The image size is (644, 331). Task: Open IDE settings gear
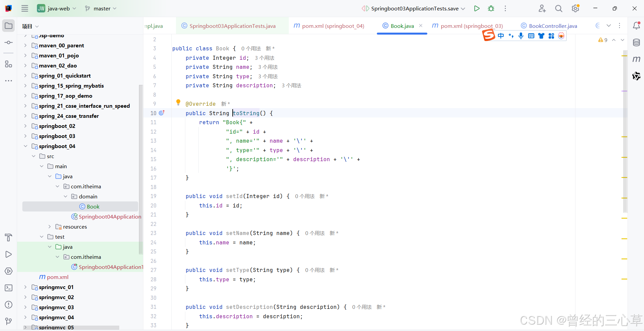[576, 8]
